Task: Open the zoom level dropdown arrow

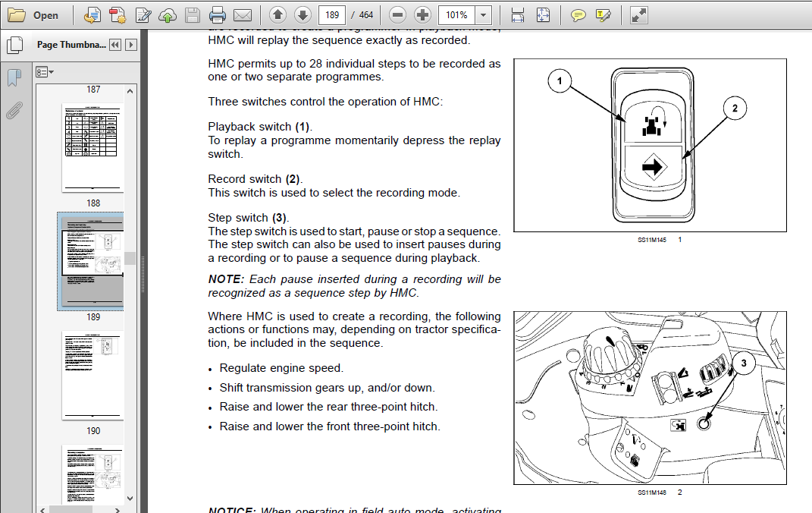Action: click(x=483, y=15)
